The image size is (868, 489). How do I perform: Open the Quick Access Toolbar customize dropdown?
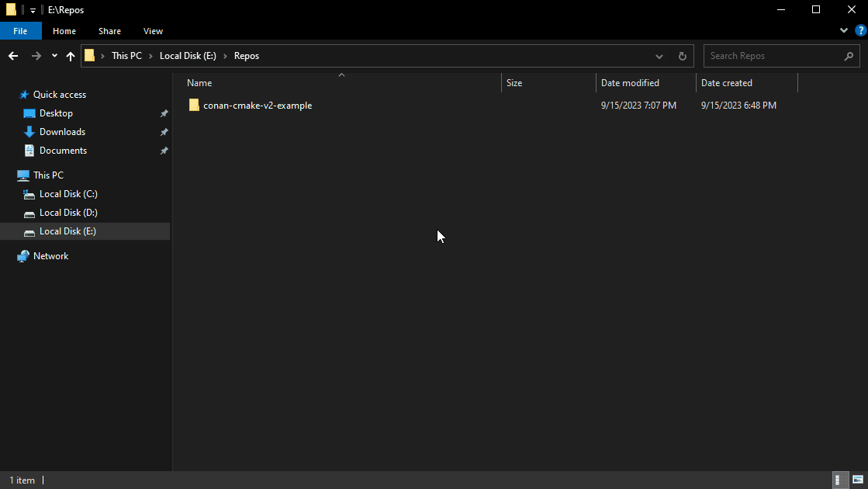(33, 11)
